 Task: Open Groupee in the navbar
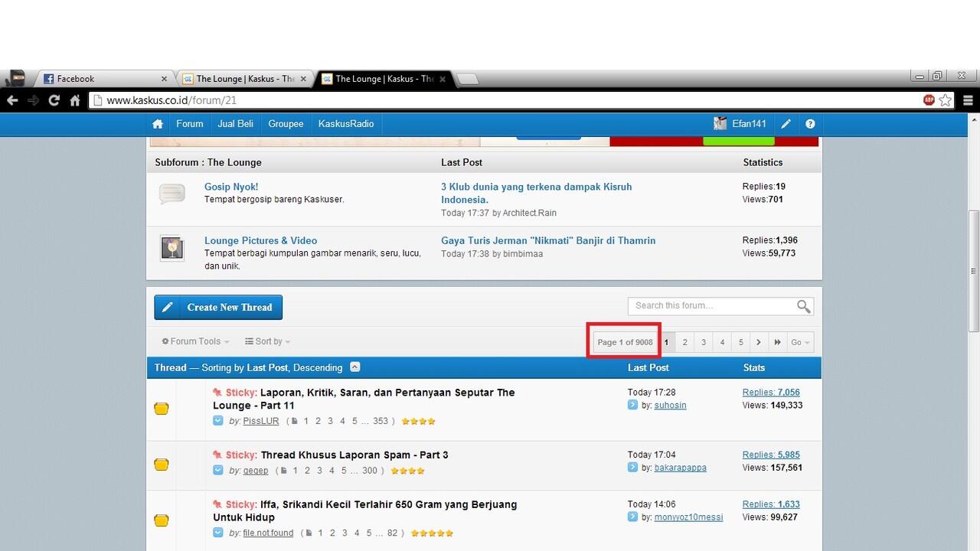tap(286, 124)
